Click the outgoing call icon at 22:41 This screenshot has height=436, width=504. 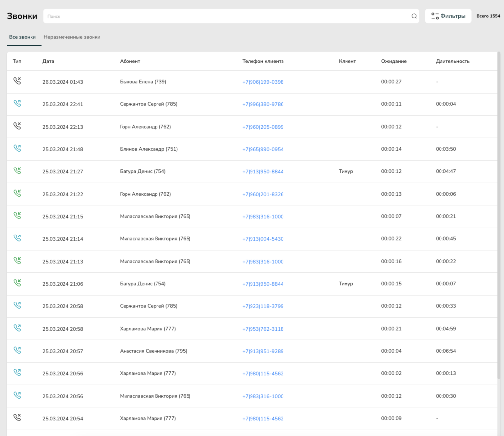17,104
